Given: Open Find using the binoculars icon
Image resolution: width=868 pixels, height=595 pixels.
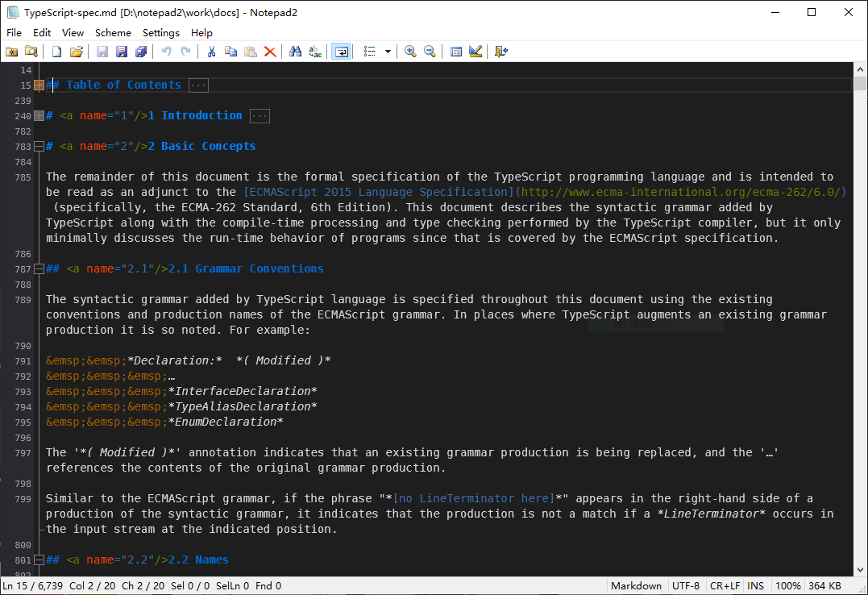Looking at the screenshot, I should [297, 51].
